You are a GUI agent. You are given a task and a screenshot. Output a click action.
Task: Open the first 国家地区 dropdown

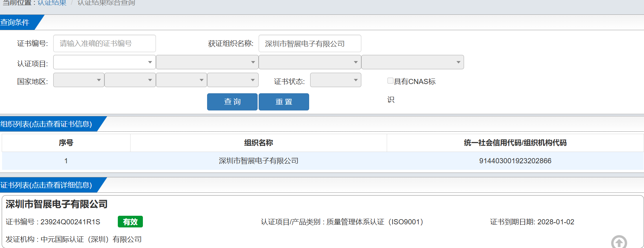coord(79,80)
